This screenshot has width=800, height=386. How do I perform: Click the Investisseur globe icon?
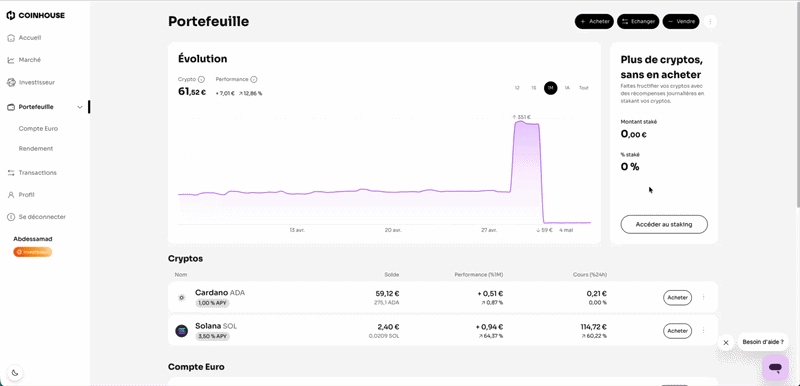tap(11, 82)
